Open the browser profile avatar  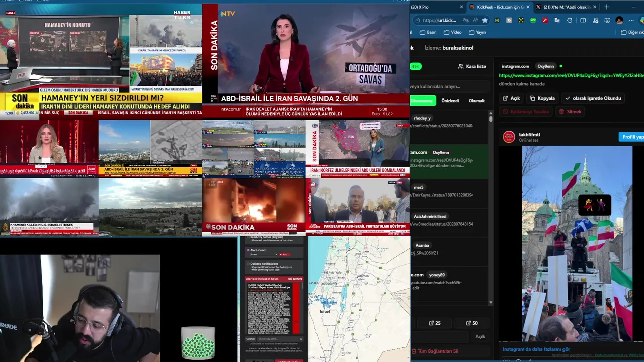(x=619, y=20)
